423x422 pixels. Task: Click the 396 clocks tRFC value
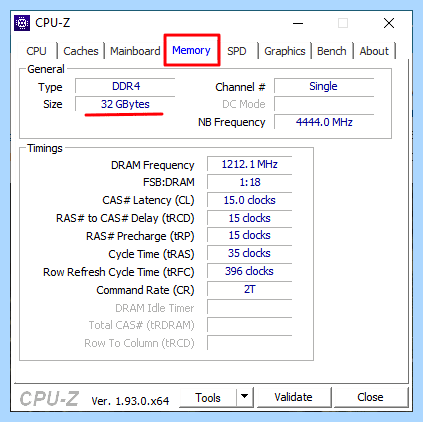coord(250,271)
